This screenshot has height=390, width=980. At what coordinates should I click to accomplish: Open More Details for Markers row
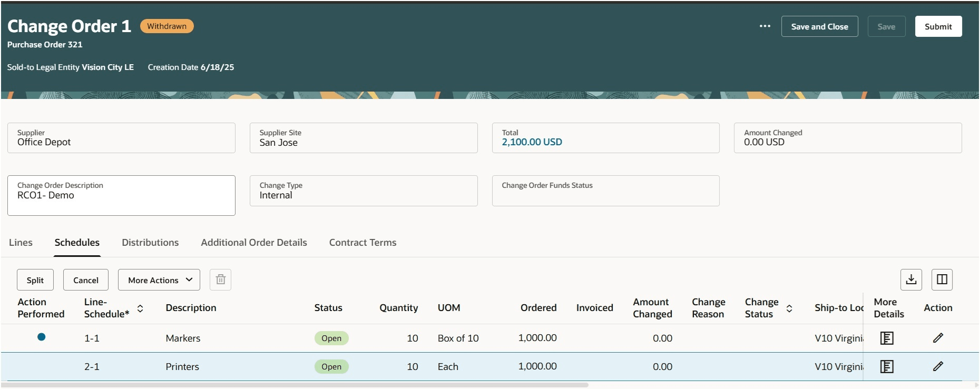[887, 338]
